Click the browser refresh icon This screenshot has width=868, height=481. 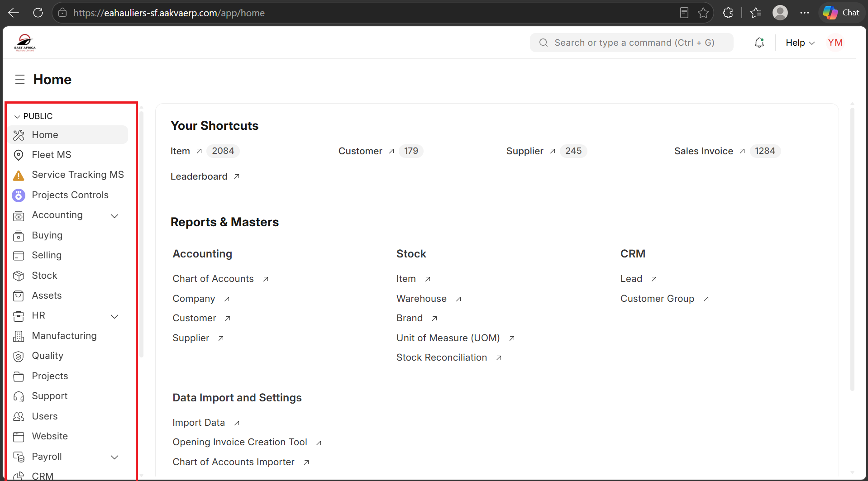pyautogui.click(x=38, y=13)
